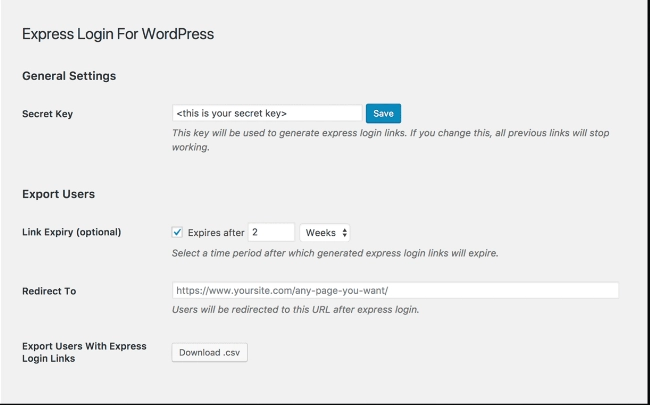The image size is (650, 405).
Task: Save the secret key
Action: [383, 113]
